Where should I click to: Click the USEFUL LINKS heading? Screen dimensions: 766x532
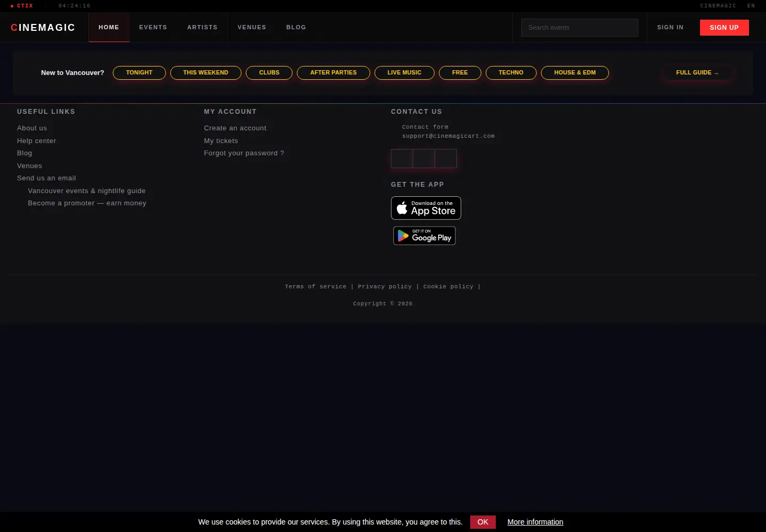point(46,112)
